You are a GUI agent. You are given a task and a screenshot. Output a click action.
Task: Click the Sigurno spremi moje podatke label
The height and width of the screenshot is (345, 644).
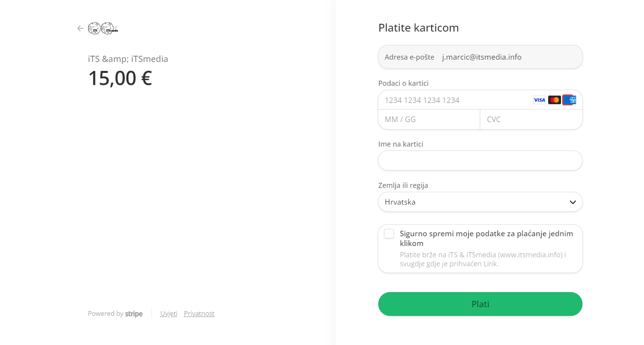pos(486,238)
